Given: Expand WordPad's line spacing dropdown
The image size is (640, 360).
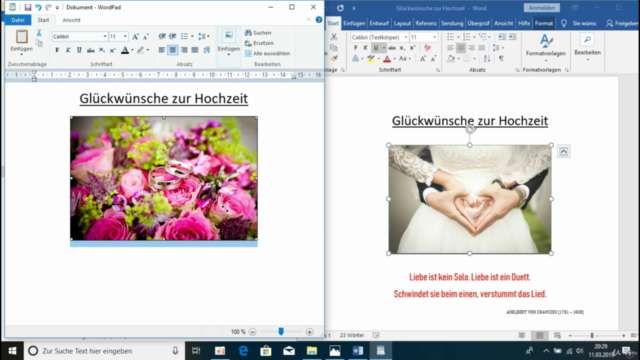Looking at the screenshot, I should coord(209,37).
